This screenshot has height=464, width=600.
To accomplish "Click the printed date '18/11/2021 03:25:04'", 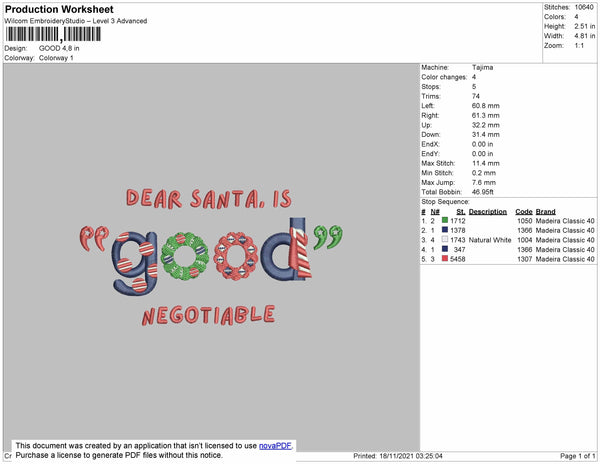I will coord(411,456).
